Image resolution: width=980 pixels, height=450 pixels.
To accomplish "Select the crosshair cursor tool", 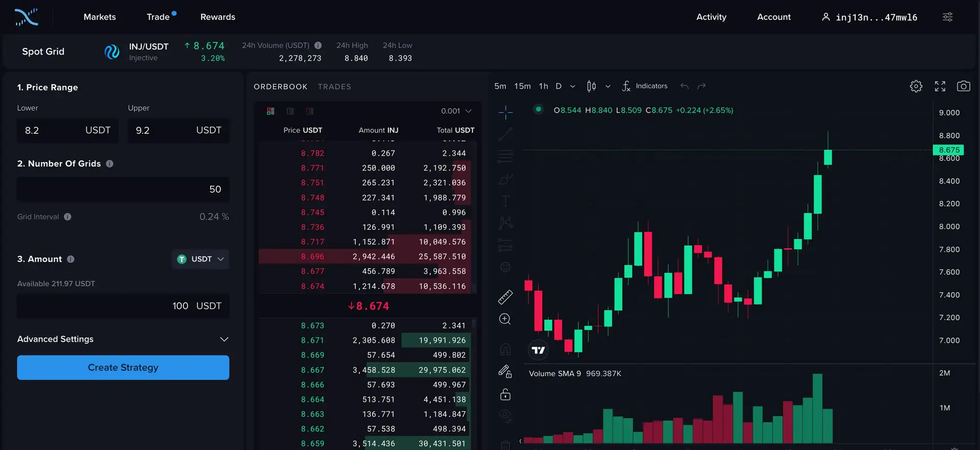I will [x=505, y=112].
